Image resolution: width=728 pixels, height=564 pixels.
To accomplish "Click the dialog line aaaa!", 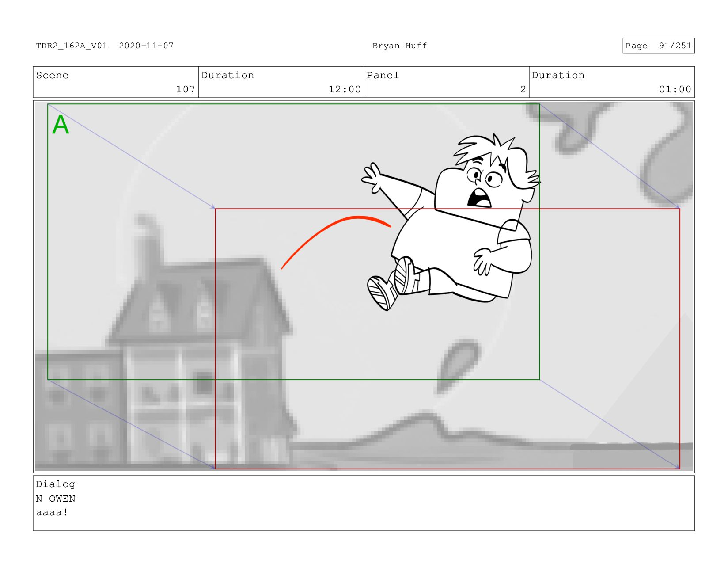I will [x=52, y=513].
